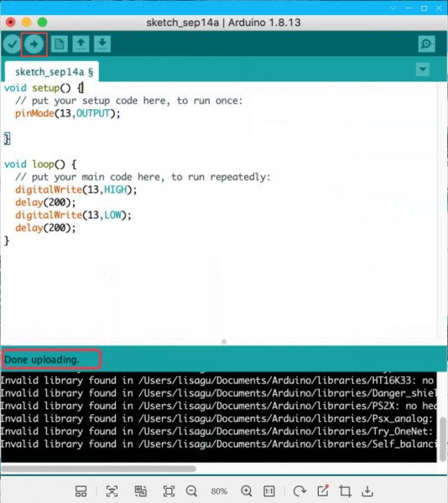Open the Serial Monitor magnifier icon
This screenshot has width=448, height=503.
click(426, 44)
